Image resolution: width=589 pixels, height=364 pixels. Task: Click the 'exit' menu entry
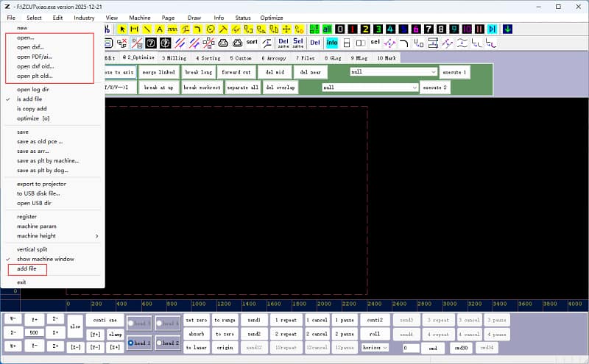pyautogui.click(x=21, y=282)
